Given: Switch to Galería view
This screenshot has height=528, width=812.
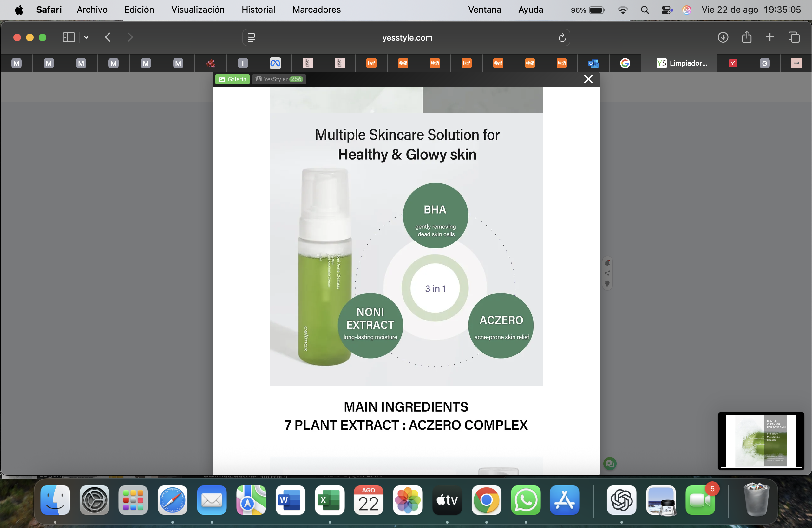Looking at the screenshot, I should (x=232, y=79).
